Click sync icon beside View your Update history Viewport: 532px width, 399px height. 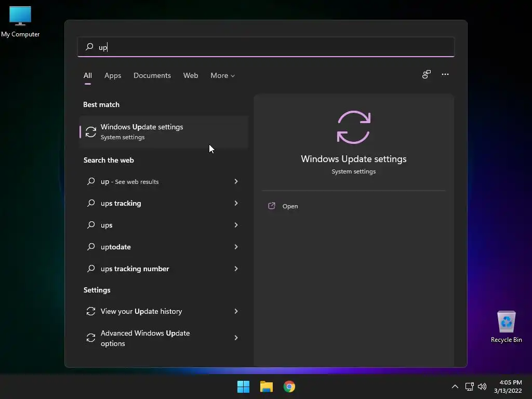point(90,311)
